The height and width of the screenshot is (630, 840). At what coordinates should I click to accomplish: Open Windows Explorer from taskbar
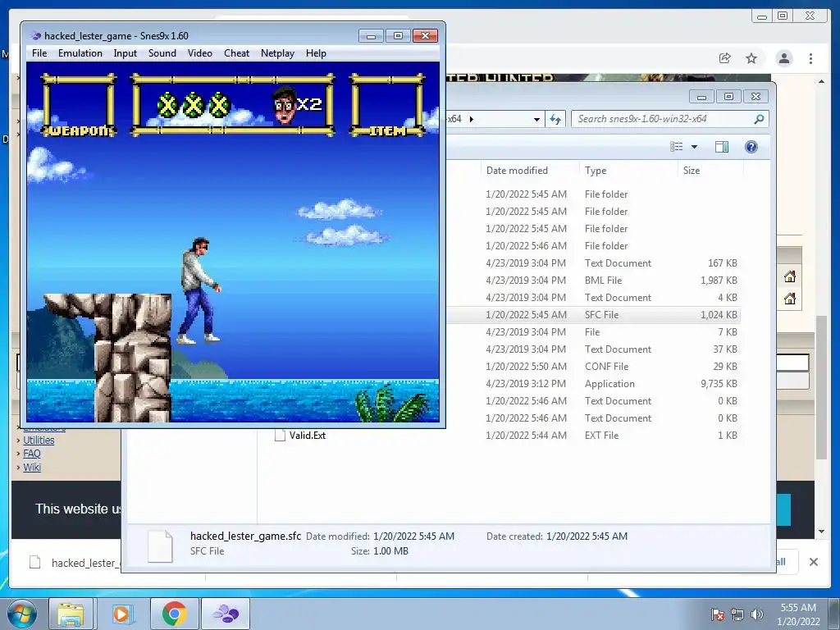pos(71,614)
